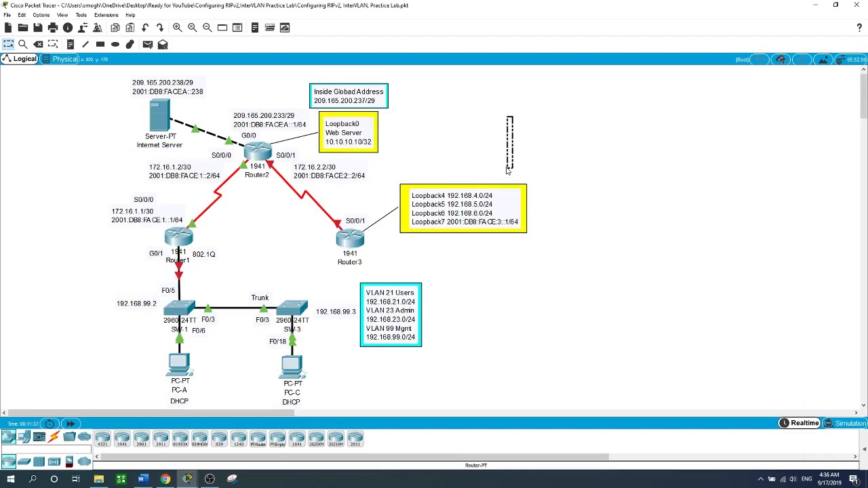Zoom in on the workspace
868x488 pixels.
pos(177,28)
